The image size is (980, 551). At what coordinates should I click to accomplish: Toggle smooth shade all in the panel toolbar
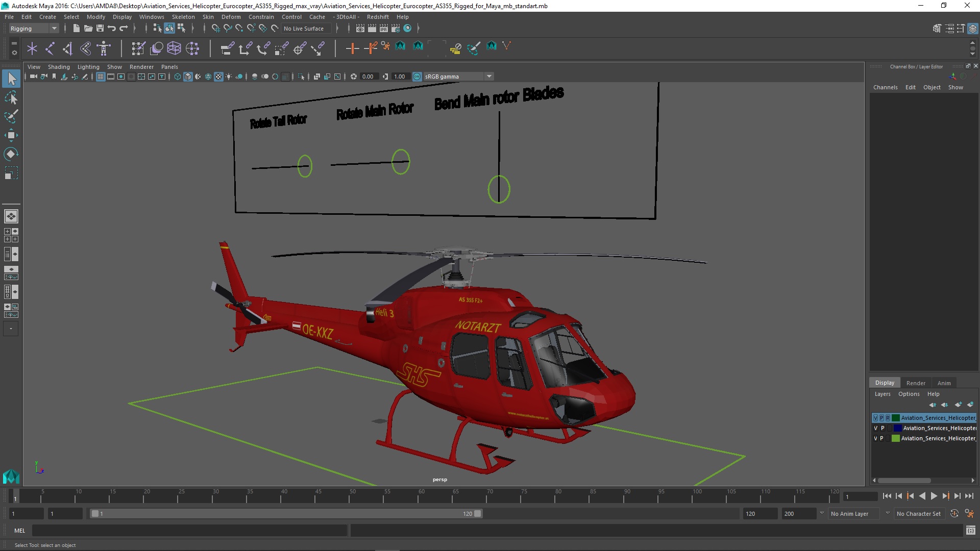click(x=188, y=77)
